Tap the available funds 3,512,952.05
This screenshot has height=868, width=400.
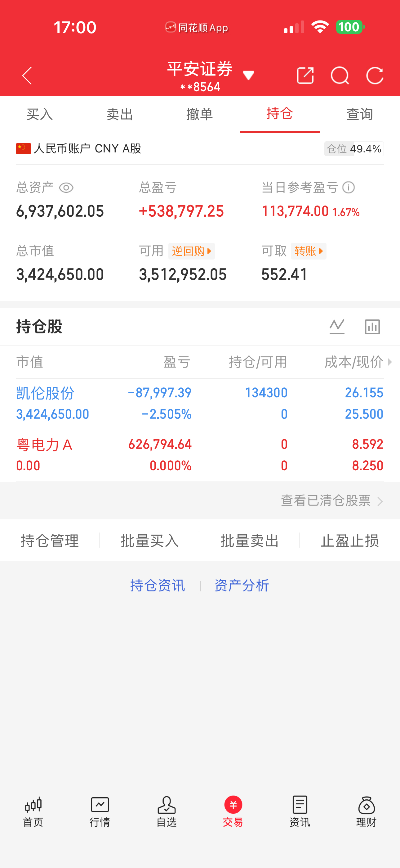[x=183, y=274]
